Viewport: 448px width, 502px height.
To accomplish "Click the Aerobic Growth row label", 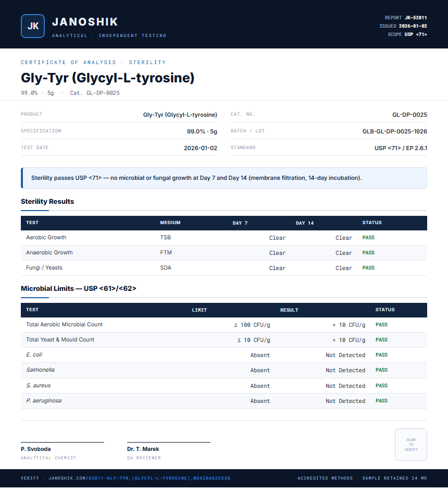I will click(46, 237).
